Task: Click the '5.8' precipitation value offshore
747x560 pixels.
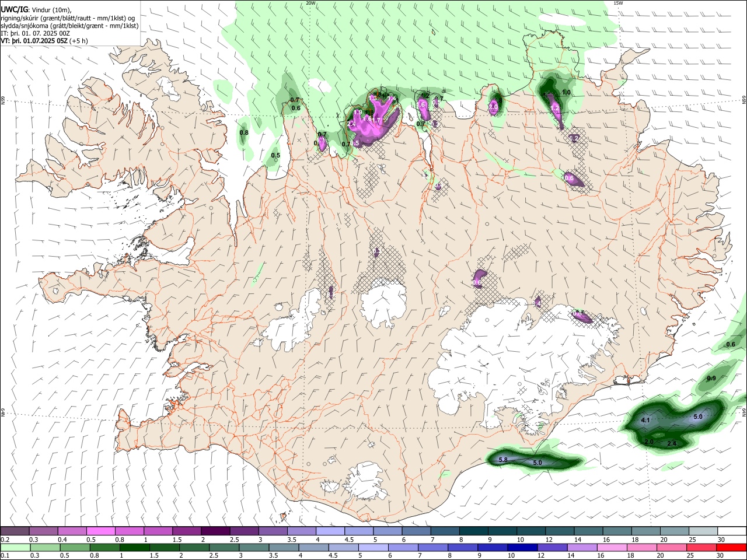Action: (503, 460)
